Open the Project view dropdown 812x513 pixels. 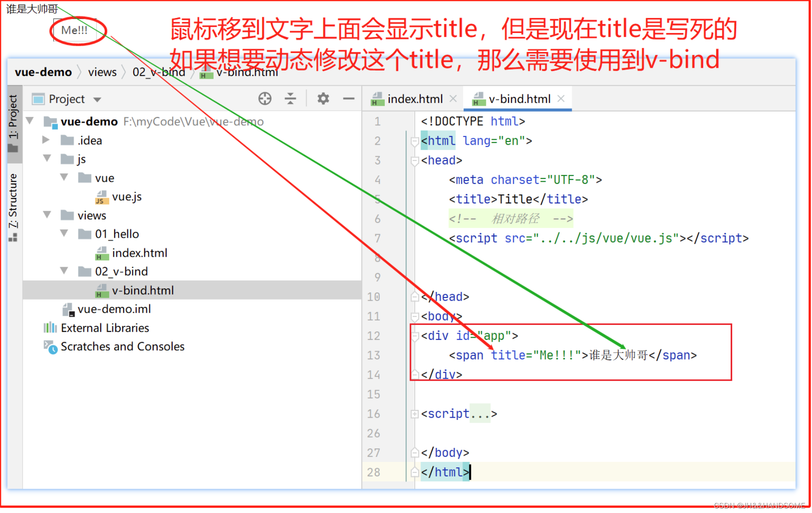98,99
